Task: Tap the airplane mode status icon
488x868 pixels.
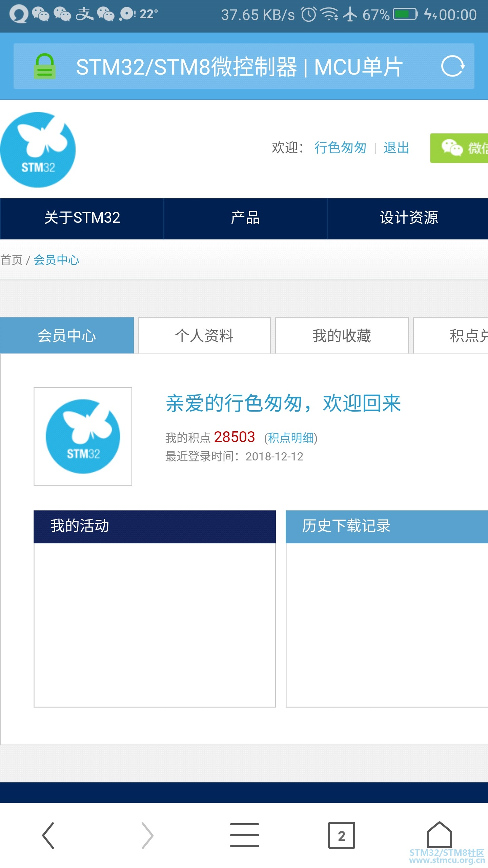Action: click(x=350, y=14)
